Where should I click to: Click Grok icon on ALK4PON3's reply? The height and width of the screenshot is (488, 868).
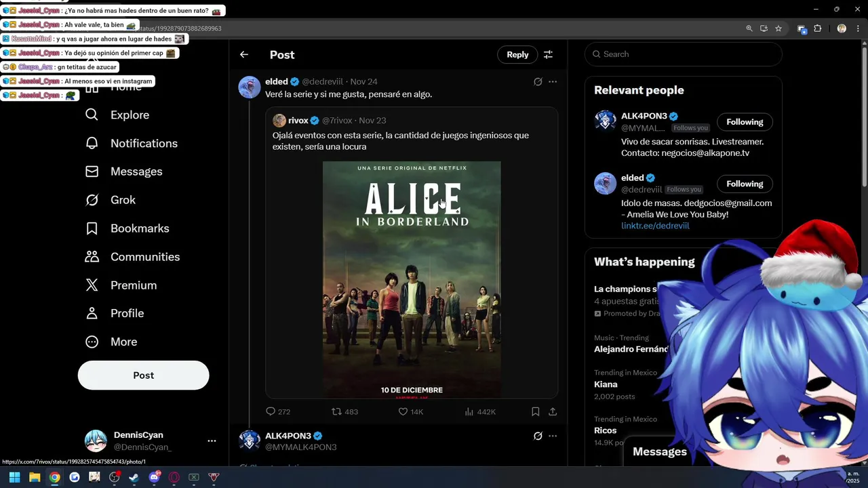538,436
